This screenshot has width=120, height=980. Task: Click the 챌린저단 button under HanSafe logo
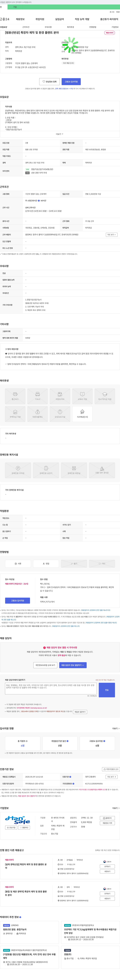(x=24, y=827)
